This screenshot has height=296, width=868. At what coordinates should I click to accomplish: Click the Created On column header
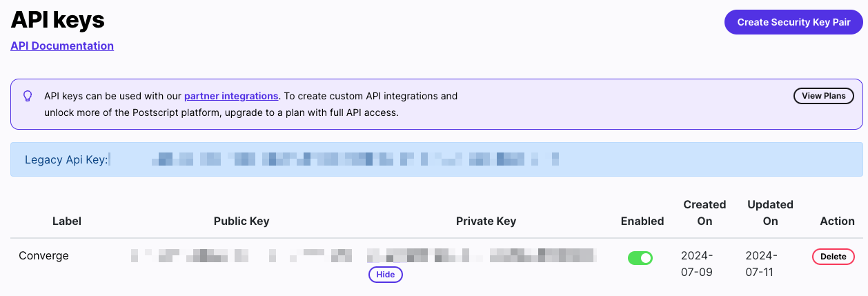[x=704, y=213]
